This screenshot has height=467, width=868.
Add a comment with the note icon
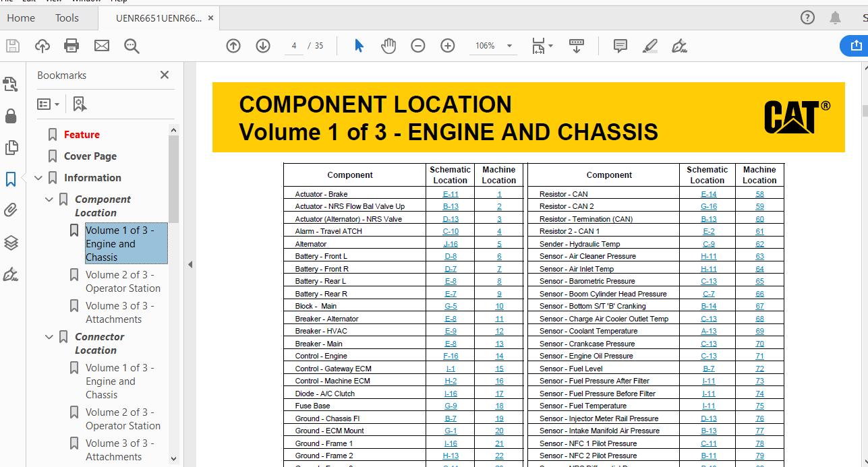(620, 46)
